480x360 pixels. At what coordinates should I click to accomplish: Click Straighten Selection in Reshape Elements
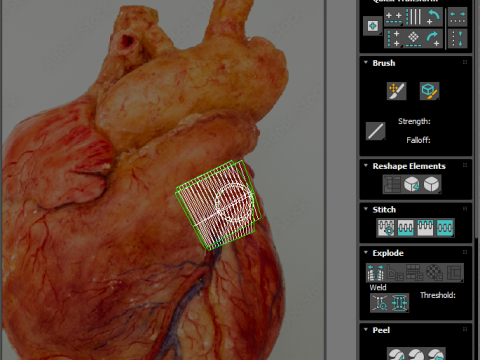(x=392, y=184)
